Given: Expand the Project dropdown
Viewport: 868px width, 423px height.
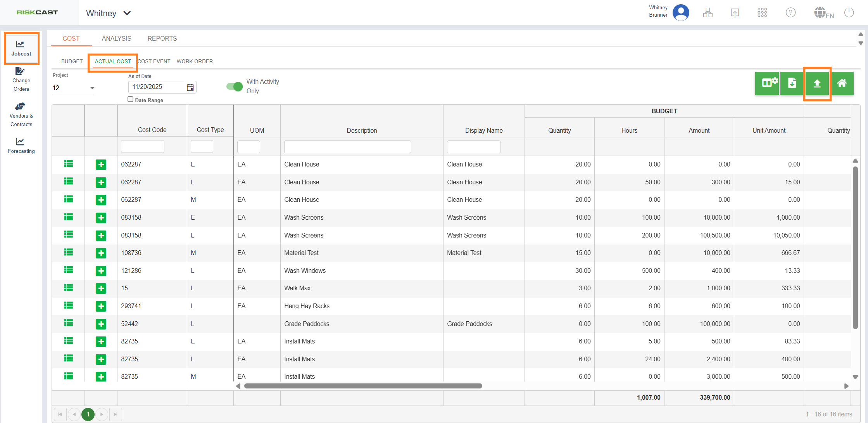Looking at the screenshot, I should [x=92, y=88].
